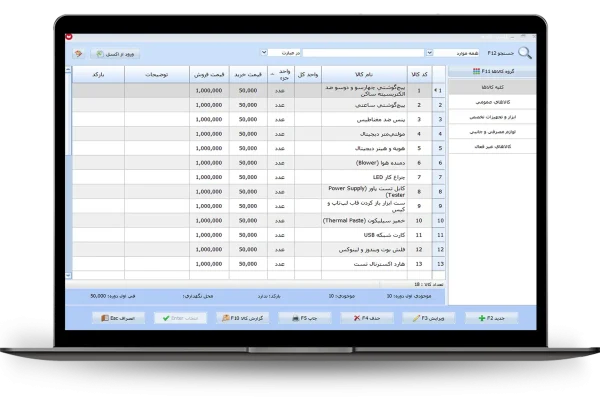Click the 'پنس ضد مغناطیس' product name cell

364,119
